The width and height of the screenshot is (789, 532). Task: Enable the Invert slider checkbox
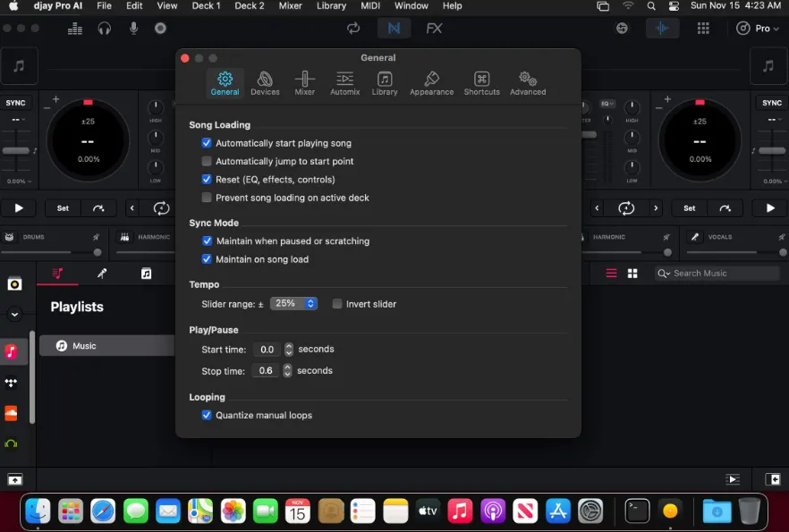pyautogui.click(x=337, y=304)
